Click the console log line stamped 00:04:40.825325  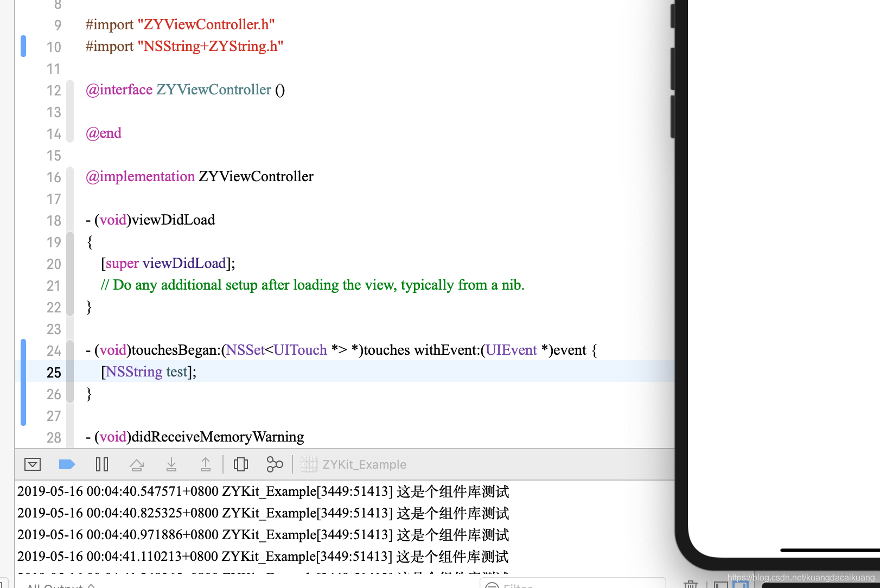[x=263, y=514]
